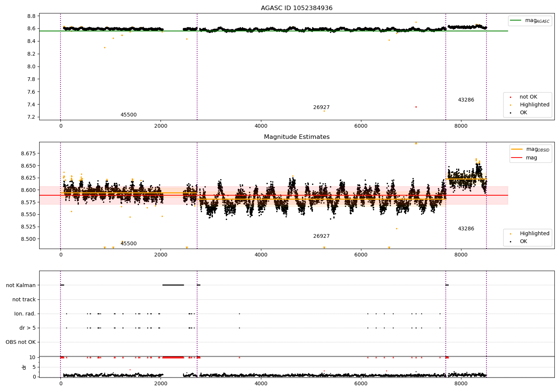Click the 'dr > 5' row label

[x=28, y=328]
